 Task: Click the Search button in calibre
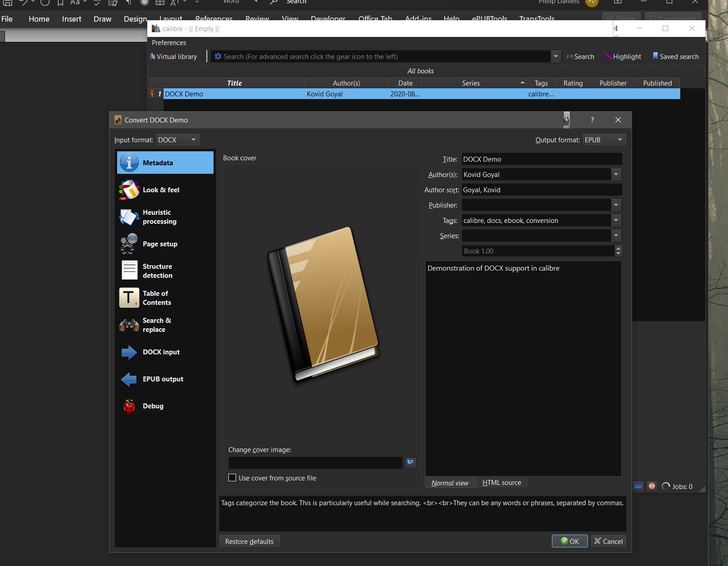pyautogui.click(x=580, y=56)
